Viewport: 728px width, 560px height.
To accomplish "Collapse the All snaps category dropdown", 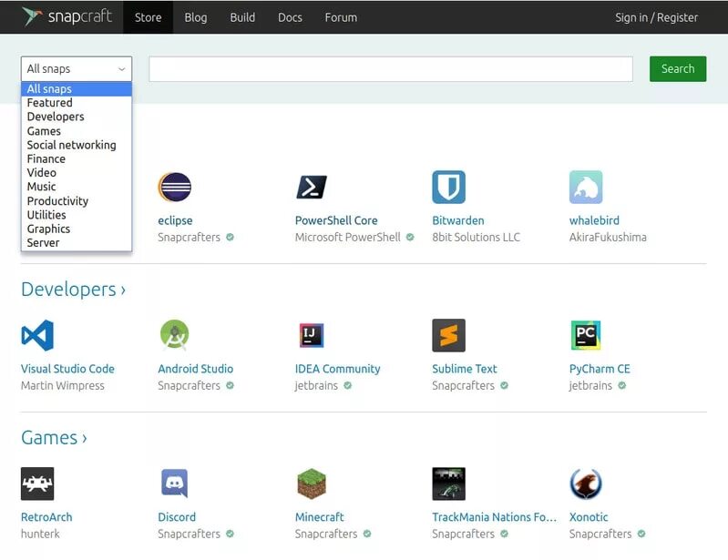I will point(77,68).
